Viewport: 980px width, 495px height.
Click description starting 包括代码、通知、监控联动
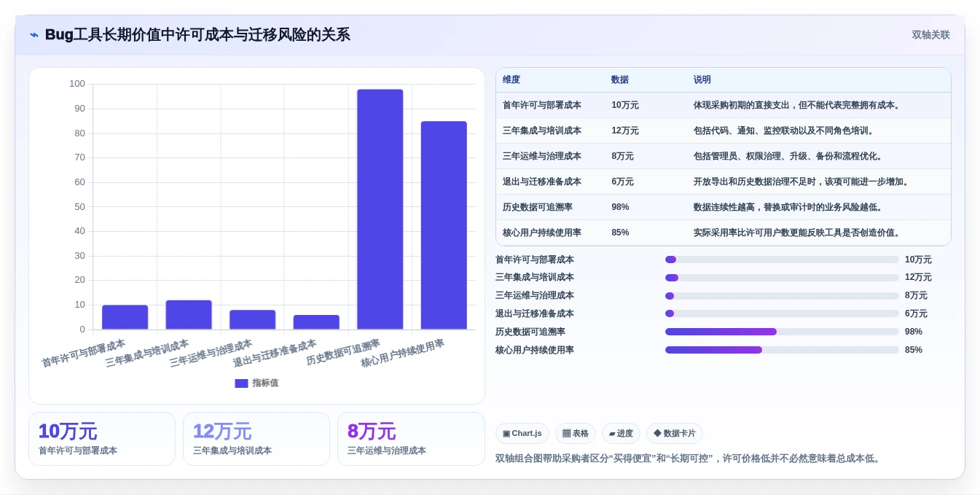[x=785, y=130]
